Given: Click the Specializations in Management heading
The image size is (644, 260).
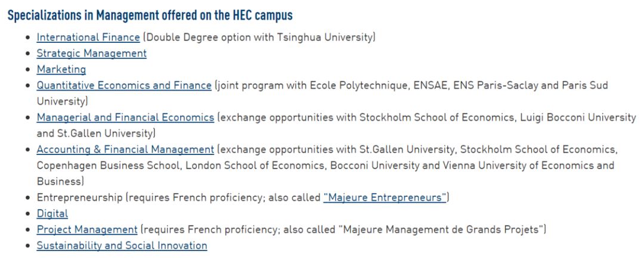Looking at the screenshot, I should (150, 16).
